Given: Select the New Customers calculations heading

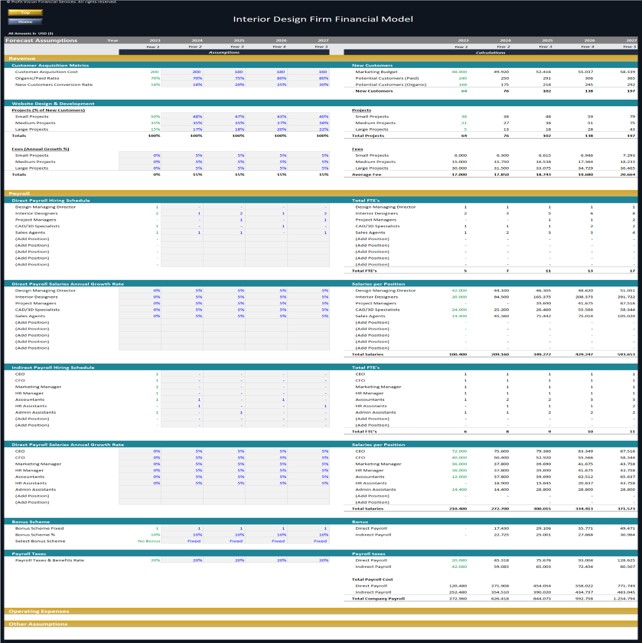Looking at the screenshot, I should click(372, 65).
